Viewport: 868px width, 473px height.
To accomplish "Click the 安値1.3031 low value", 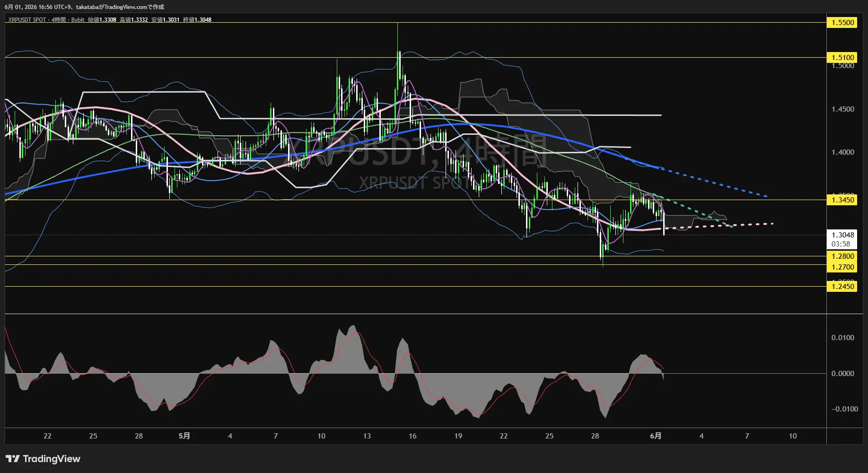I will point(166,20).
